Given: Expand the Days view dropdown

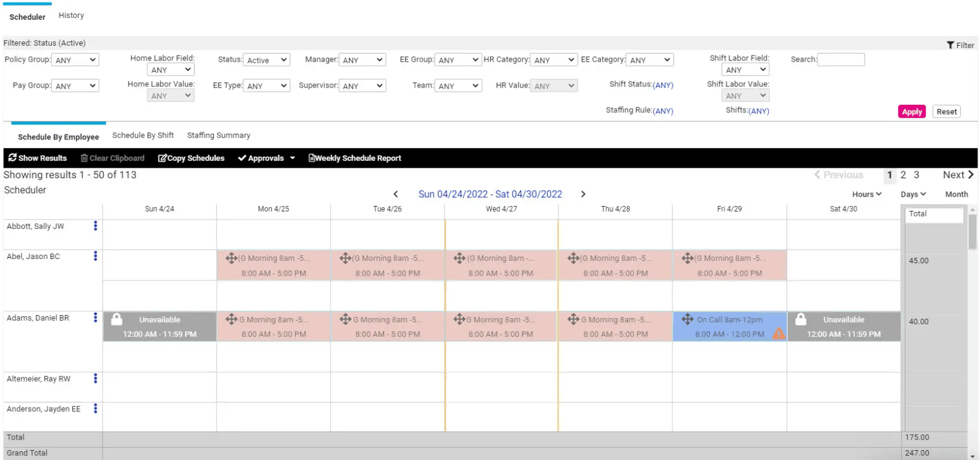Looking at the screenshot, I should point(913,194).
